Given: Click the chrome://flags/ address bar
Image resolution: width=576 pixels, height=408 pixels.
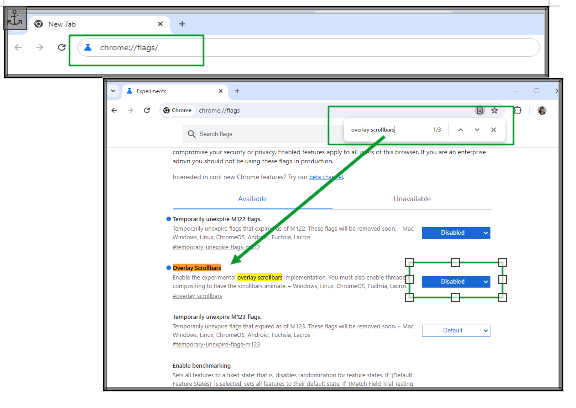Looking at the screenshot, I should [x=309, y=47].
